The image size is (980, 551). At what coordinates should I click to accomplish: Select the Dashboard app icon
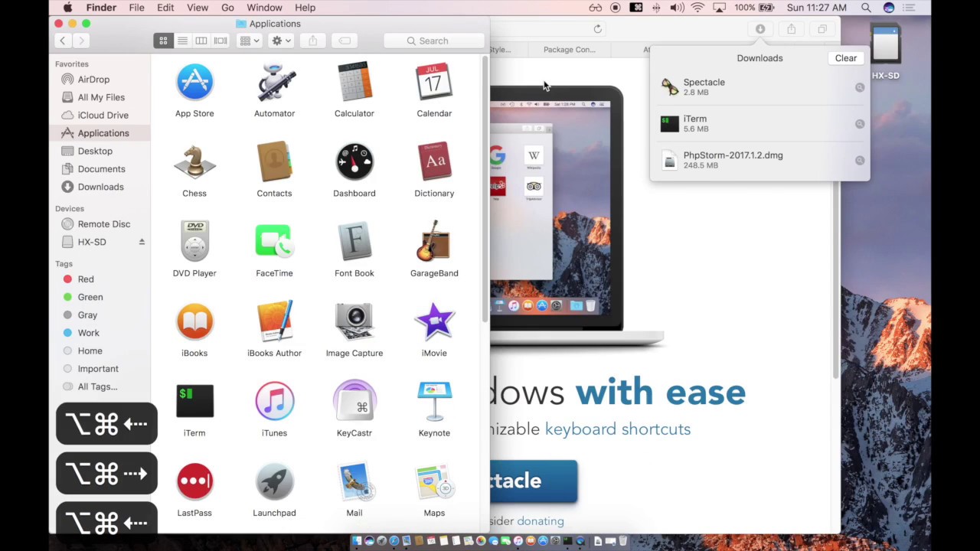pos(354,162)
